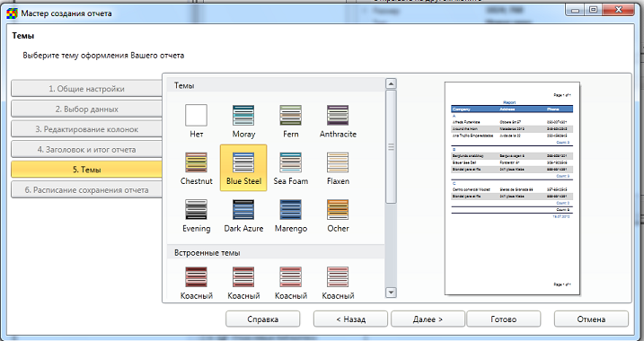Select the Blue Steel theme icon

(x=243, y=162)
